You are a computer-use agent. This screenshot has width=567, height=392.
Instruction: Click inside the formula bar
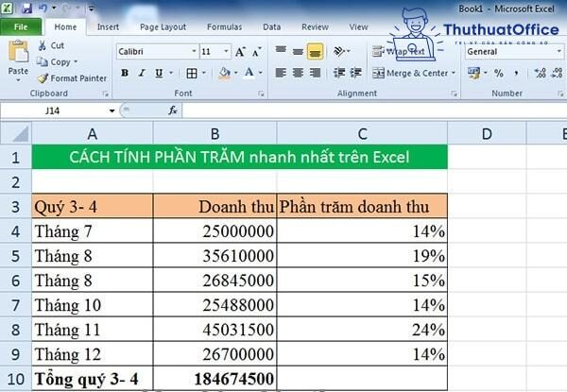(x=374, y=111)
